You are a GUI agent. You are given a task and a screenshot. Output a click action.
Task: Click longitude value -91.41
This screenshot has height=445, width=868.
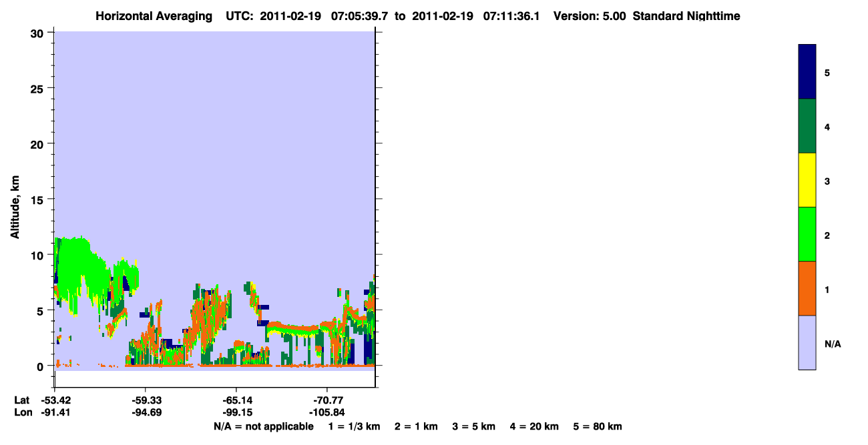55,412
